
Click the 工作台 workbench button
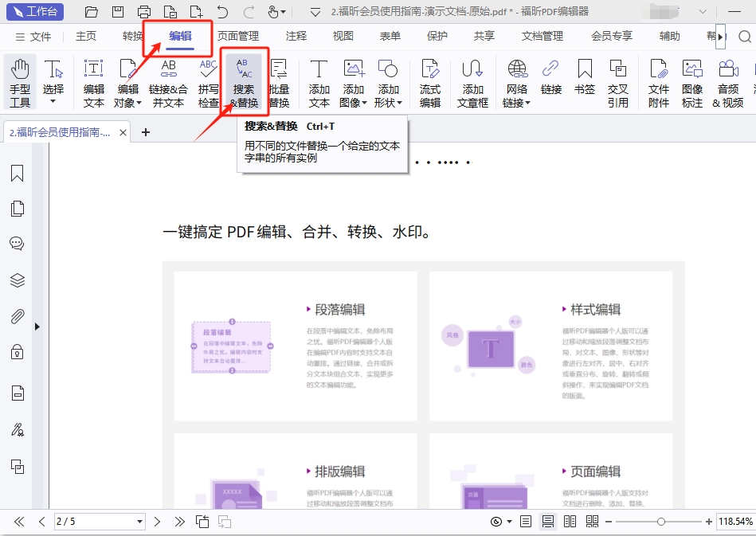click(x=36, y=11)
